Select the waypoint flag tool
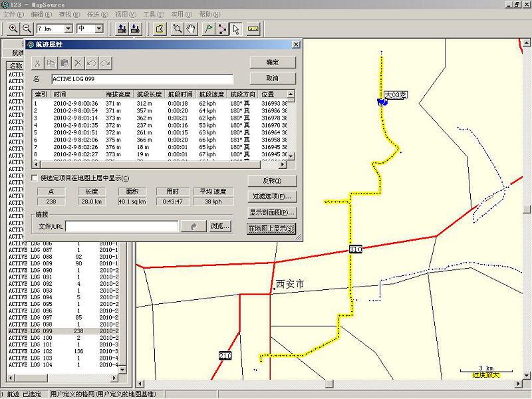Screen dimensions: 532x399 [x=208, y=29]
